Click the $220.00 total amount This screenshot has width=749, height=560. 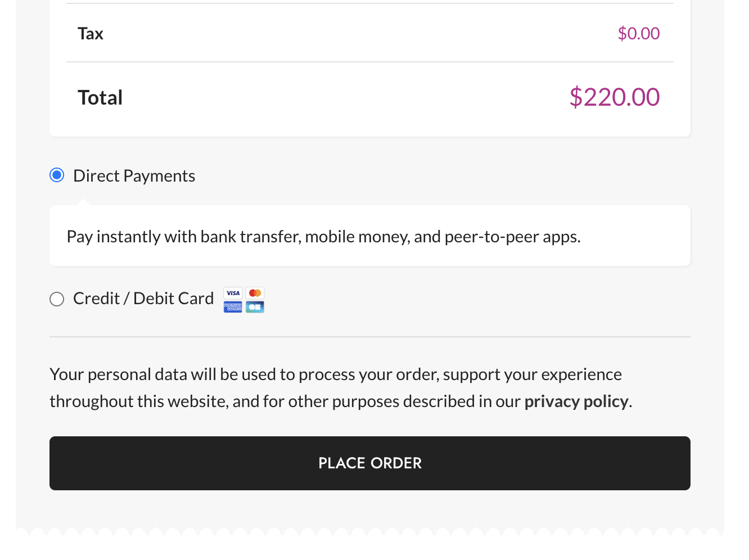click(x=614, y=97)
